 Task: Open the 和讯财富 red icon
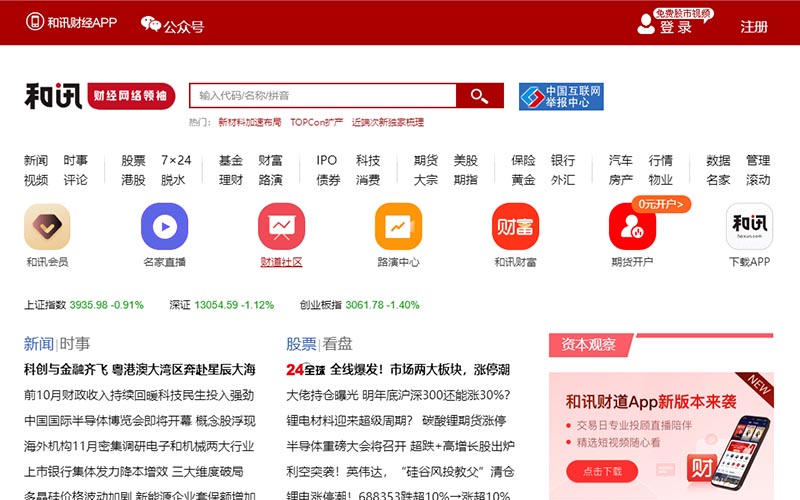tap(515, 227)
